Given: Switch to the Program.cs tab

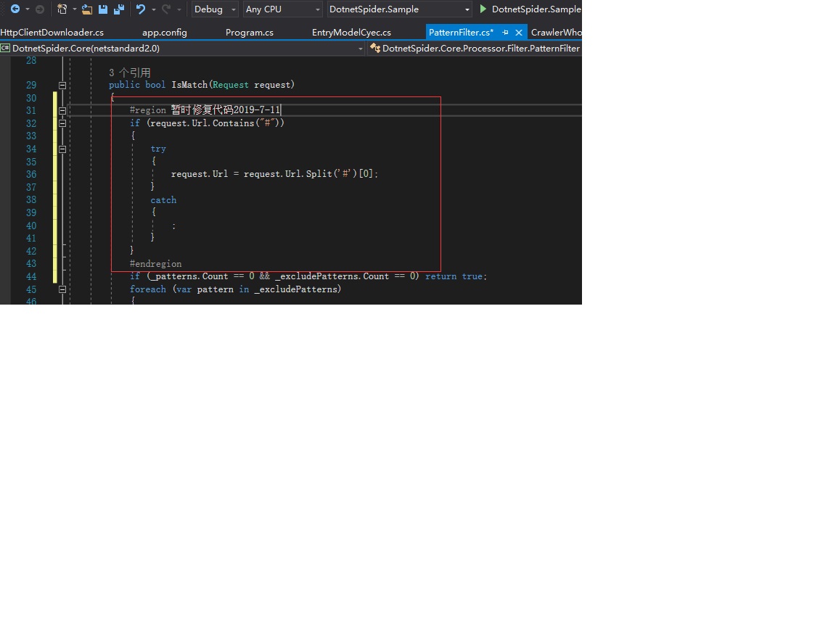Looking at the screenshot, I should click(x=249, y=32).
